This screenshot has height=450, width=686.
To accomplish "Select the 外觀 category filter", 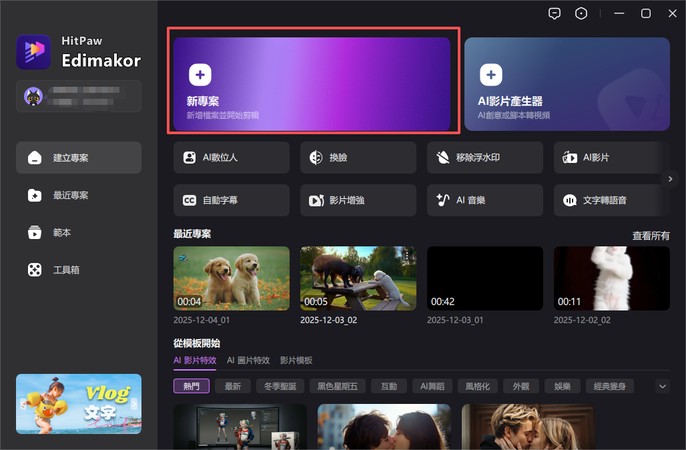I will (x=521, y=386).
